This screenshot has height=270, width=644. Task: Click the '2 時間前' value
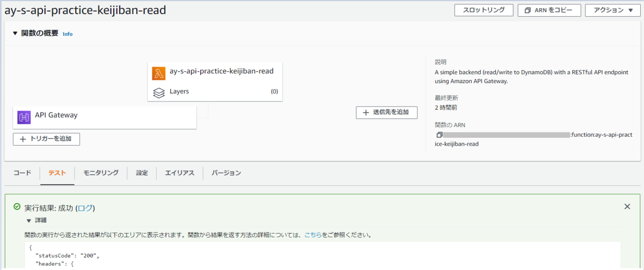[447, 108]
